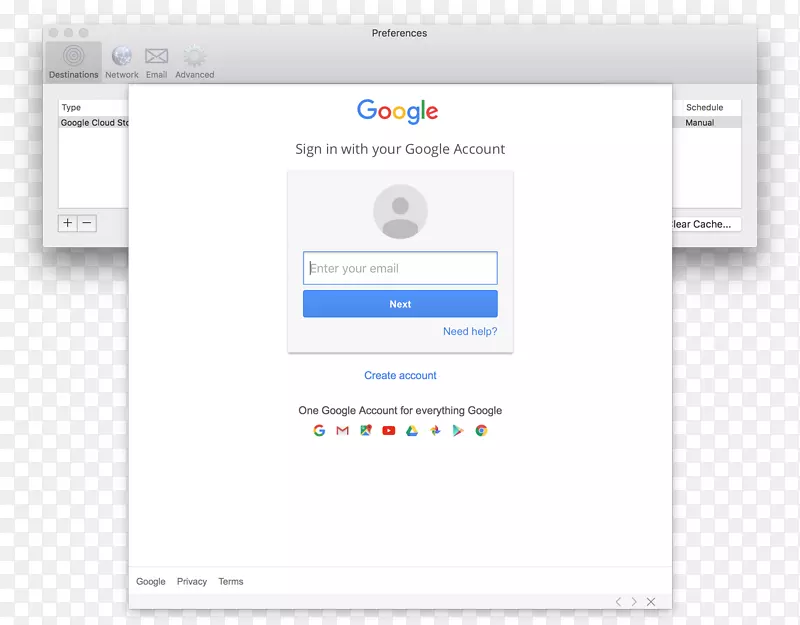
Task: Open the Destinations preferences tab
Action: coord(73,62)
